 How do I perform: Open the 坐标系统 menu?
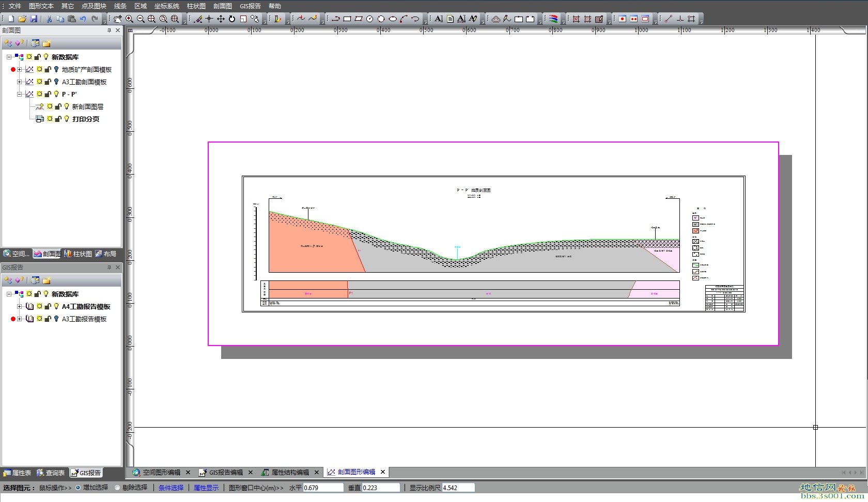tap(167, 6)
